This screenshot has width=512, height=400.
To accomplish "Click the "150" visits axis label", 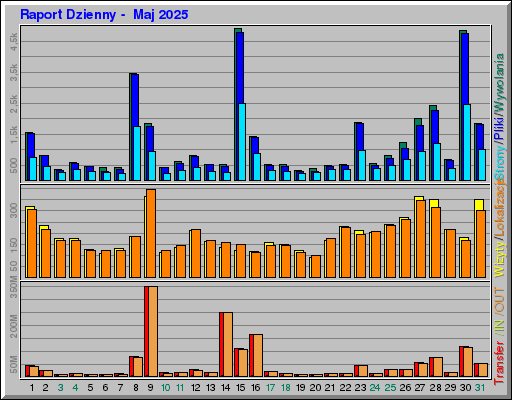I will tap(14, 244).
